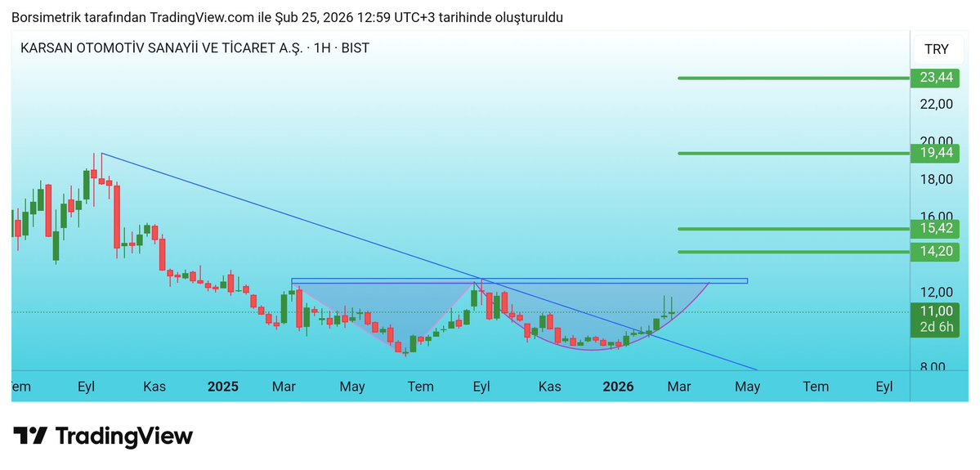Click the 18,00 price axis value

936,179
